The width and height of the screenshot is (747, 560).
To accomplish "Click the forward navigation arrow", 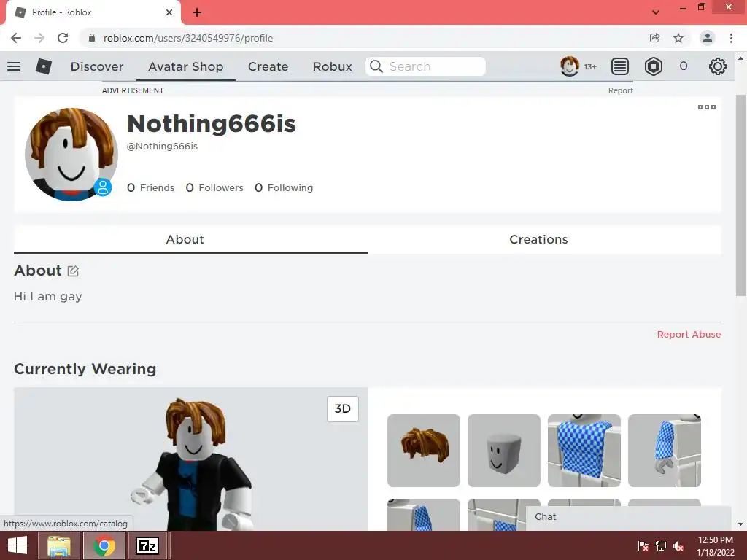I will click(39, 38).
